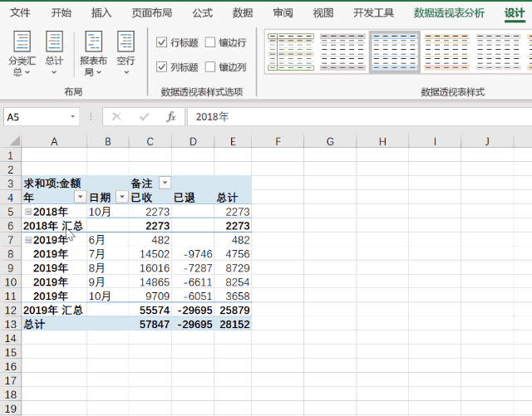Switch to the 数据透视表分析 tab

[x=449, y=13]
